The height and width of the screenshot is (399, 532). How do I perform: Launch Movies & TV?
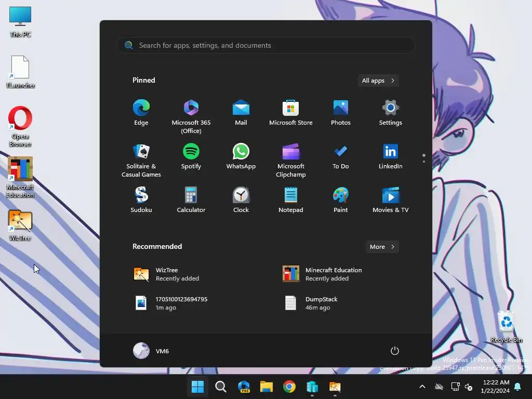(391, 200)
